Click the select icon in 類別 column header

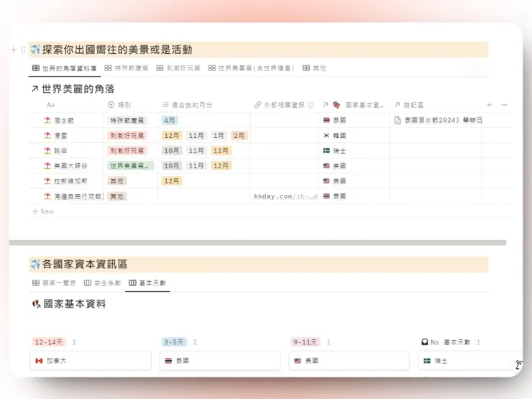coord(111,105)
